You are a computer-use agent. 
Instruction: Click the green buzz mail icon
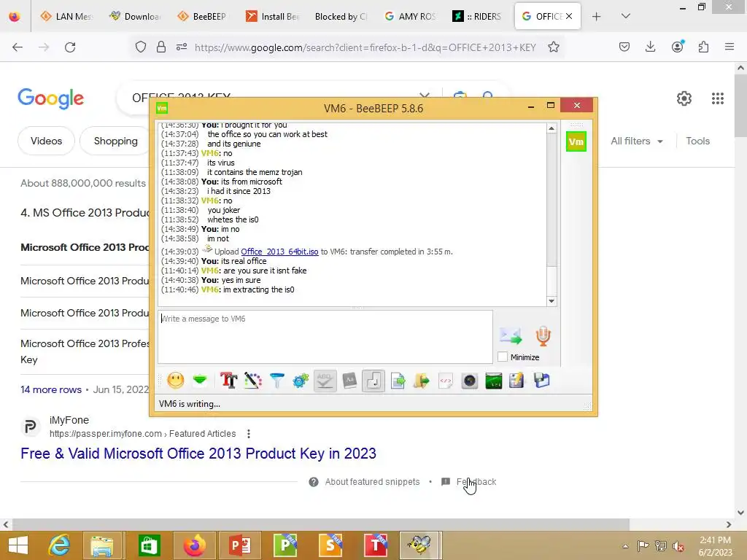200,380
